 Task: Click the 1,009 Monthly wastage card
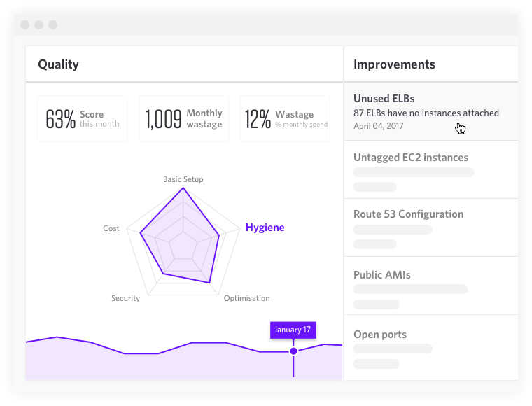click(x=183, y=118)
